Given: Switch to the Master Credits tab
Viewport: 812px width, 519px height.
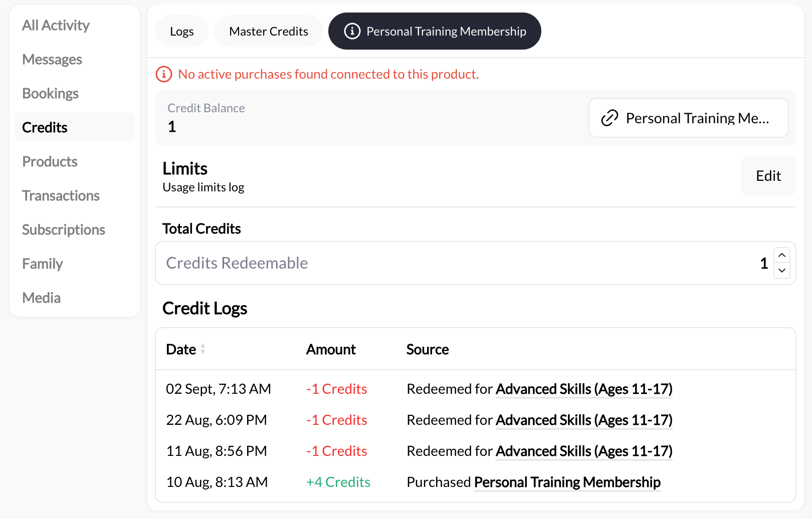Looking at the screenshot, I should coord(268,31).
